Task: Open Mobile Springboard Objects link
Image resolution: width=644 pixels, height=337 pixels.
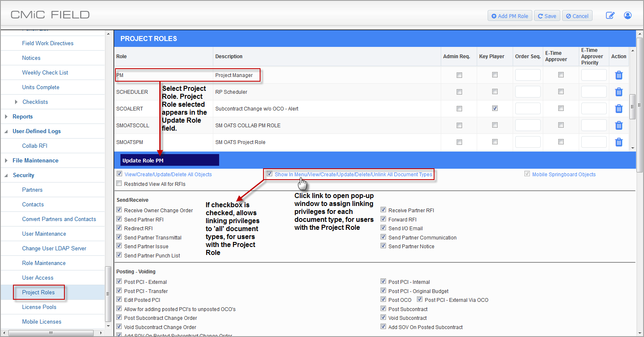Action: [x=564, y=174]
